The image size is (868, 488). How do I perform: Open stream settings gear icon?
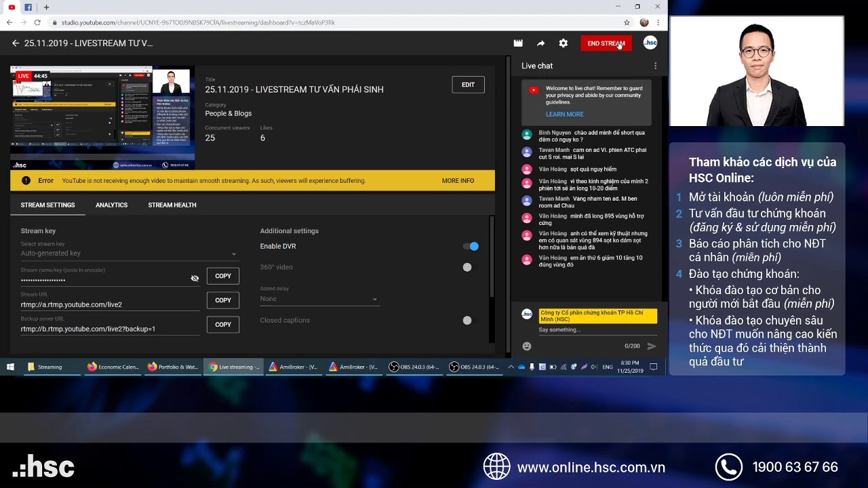coord(563,43)
